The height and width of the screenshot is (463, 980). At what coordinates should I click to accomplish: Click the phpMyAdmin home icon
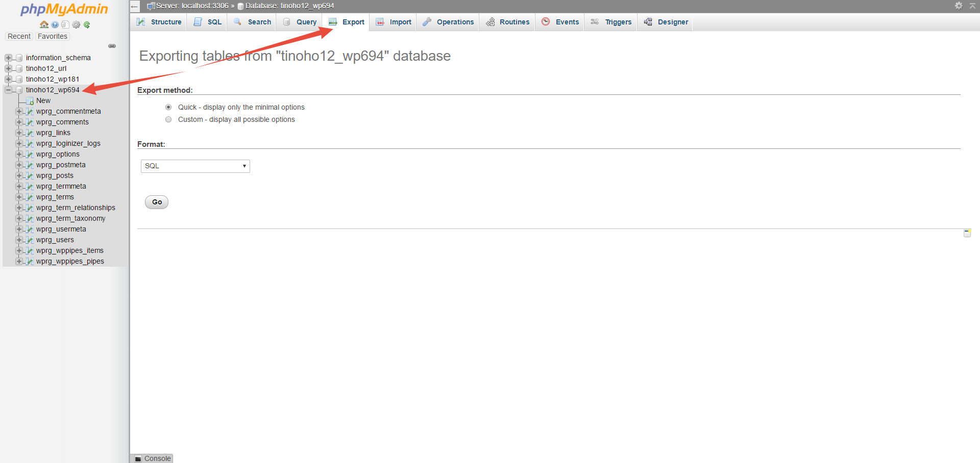[x=44, y=24]
